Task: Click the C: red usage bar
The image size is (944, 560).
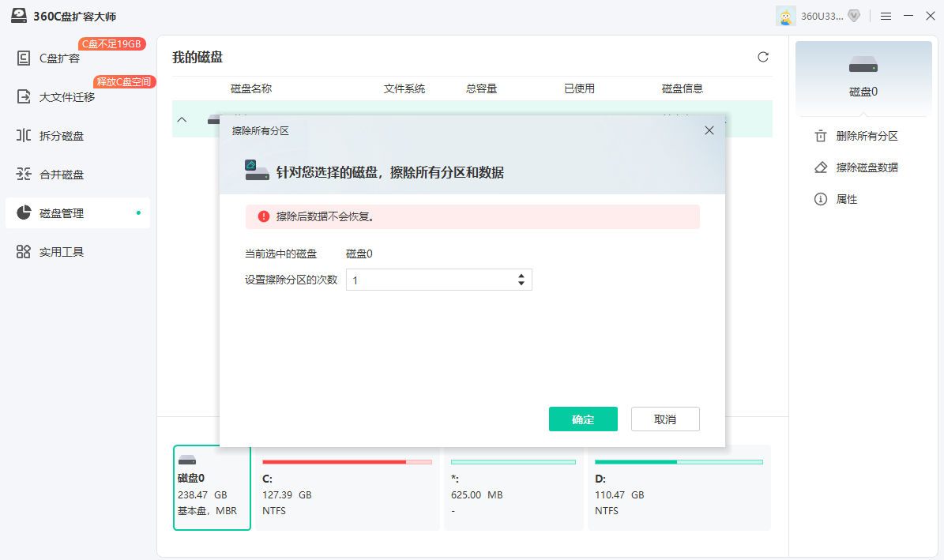Action: click(x=348, y=462)
